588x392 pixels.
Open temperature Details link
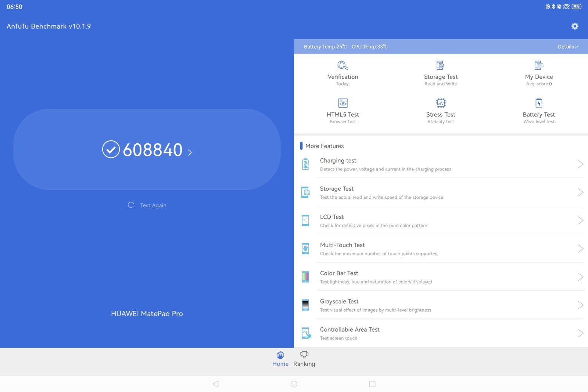click(x=567, y=47)
